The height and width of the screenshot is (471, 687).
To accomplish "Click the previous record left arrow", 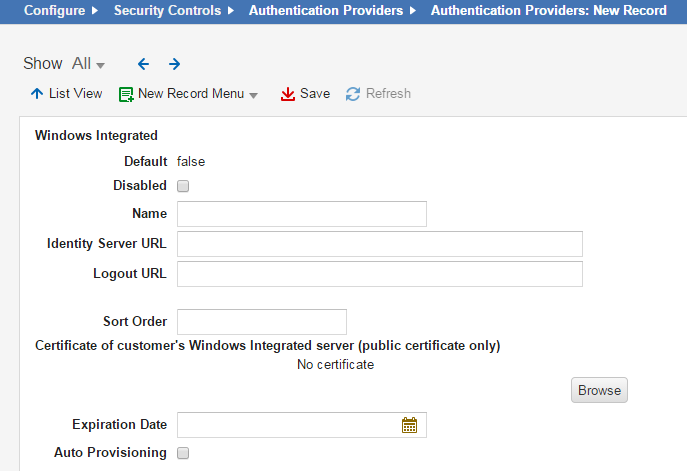I will [143, 64].
